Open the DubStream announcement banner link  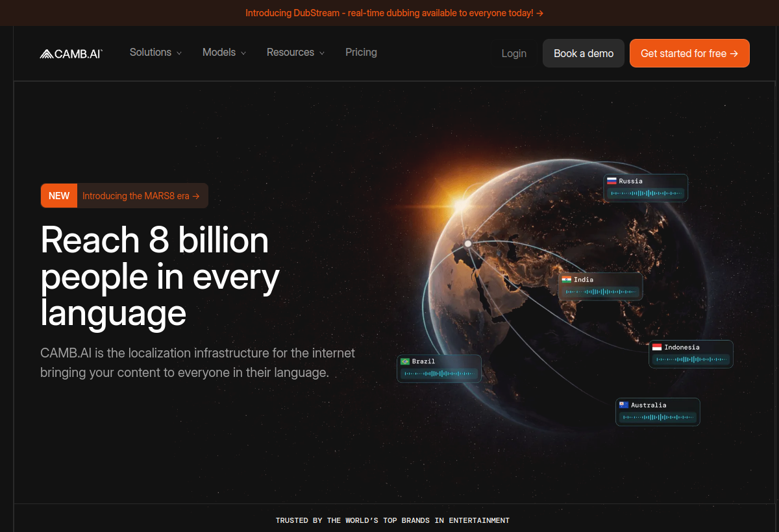[x=394, y=13]
